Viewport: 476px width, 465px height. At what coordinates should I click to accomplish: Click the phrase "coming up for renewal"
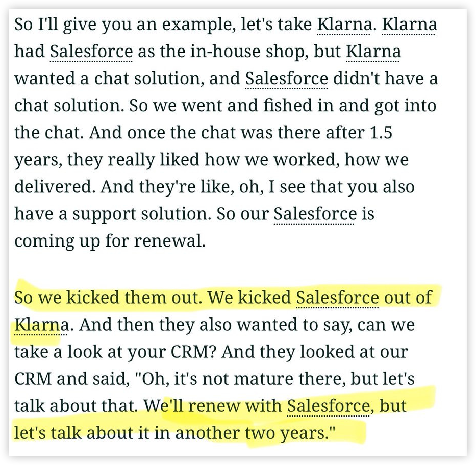[x=110, y=241]
